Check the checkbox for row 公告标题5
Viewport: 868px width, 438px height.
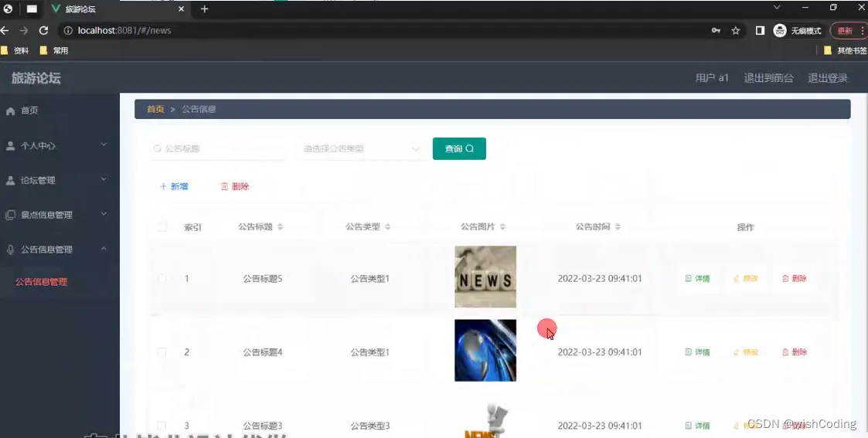tap(162, 278)
